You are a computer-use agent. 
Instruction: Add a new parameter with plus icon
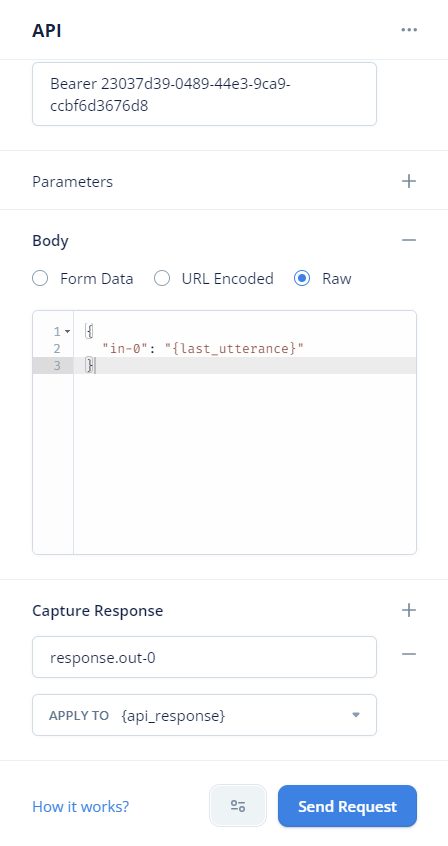pyautogui.click(x=409, y=181)
